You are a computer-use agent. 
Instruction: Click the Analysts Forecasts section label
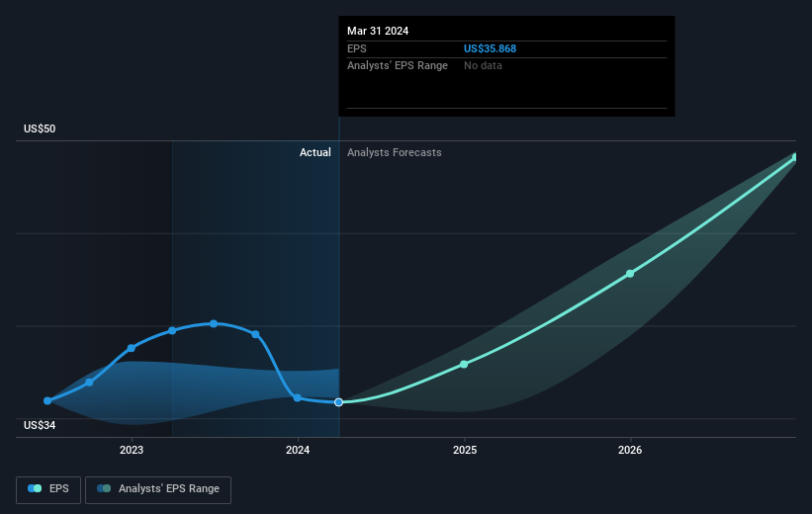tap(394, 152)
